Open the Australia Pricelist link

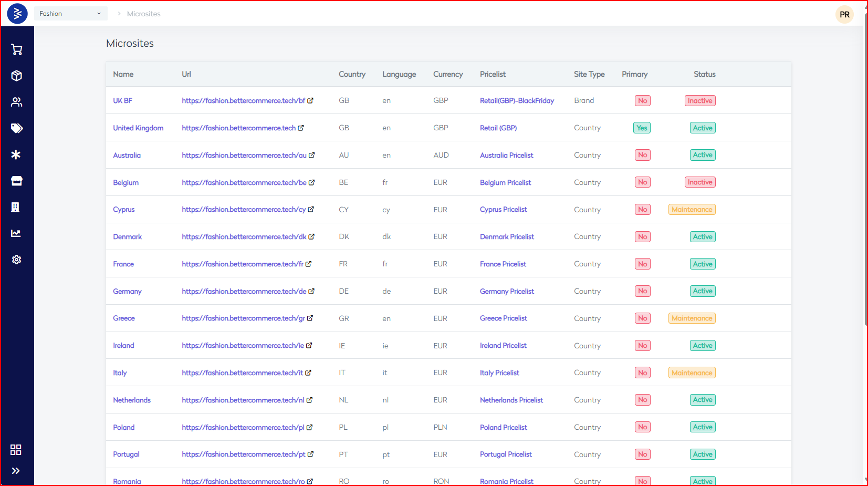(x=506, y=156)
